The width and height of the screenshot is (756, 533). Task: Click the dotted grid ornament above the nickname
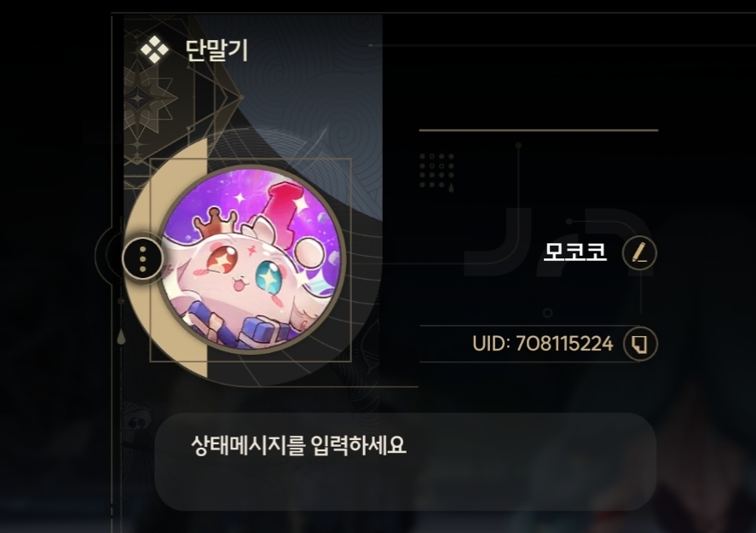click(437, 171)
